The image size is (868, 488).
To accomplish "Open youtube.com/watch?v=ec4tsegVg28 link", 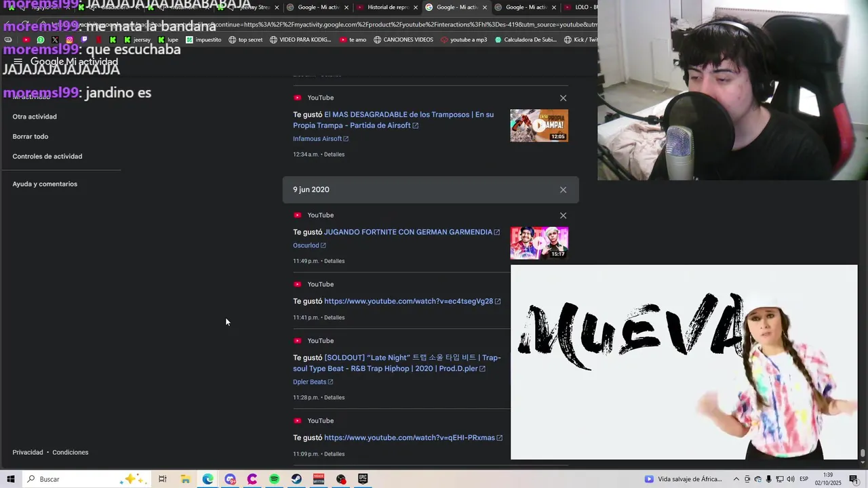I will pos(412,301).
